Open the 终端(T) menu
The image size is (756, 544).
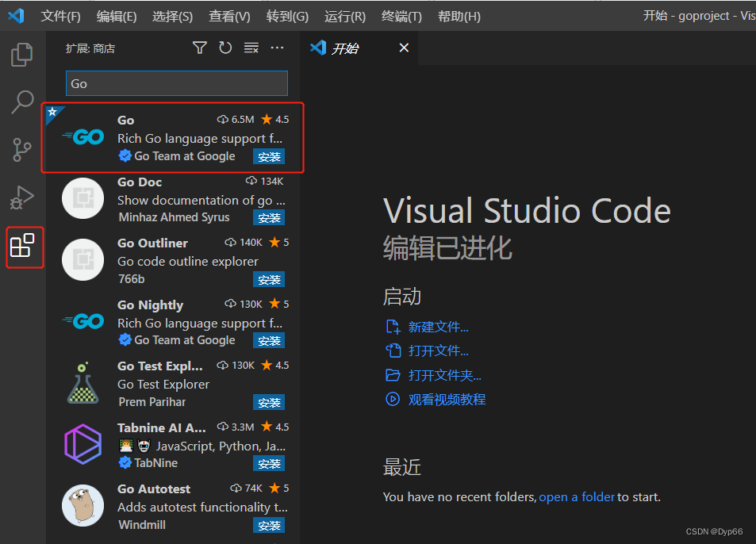[x=401, y=17]
